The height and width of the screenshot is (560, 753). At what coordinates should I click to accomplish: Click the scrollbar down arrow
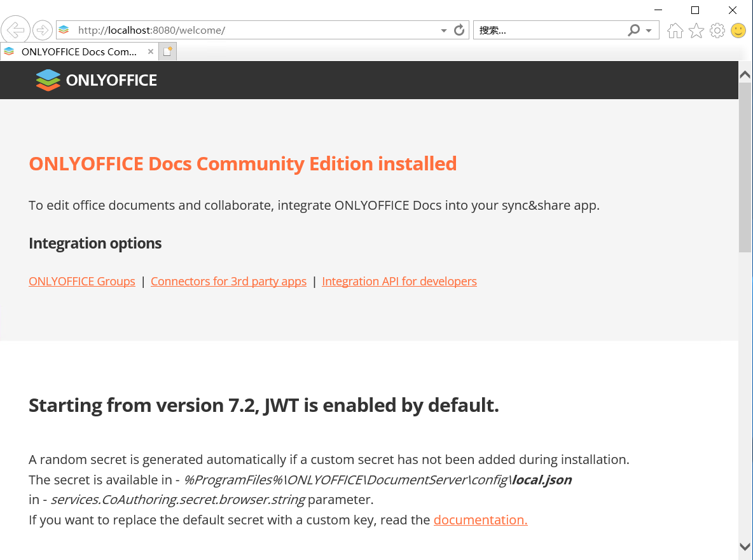point(745,547)
